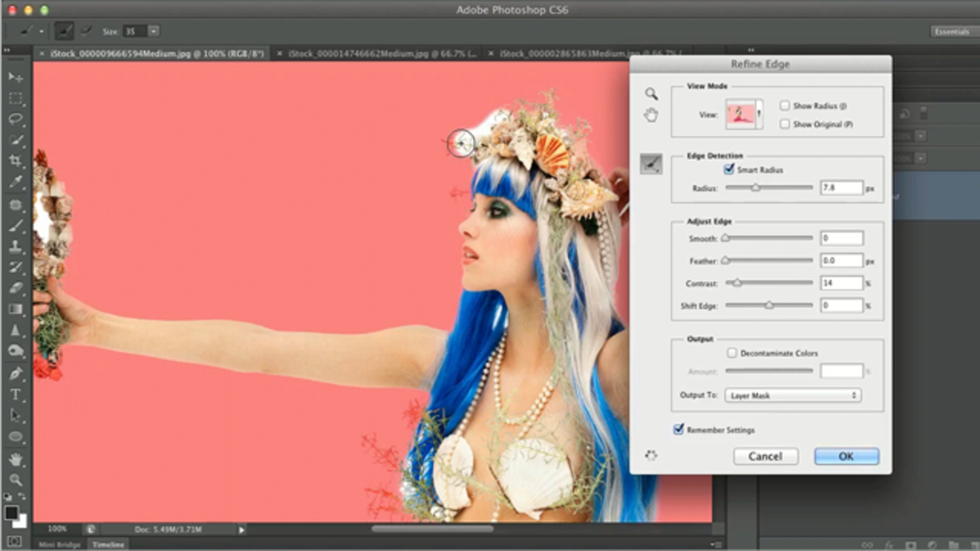Select the Hand tool in Refine Edge dialog
Screen dimensions: 980x551
[650, 114]
